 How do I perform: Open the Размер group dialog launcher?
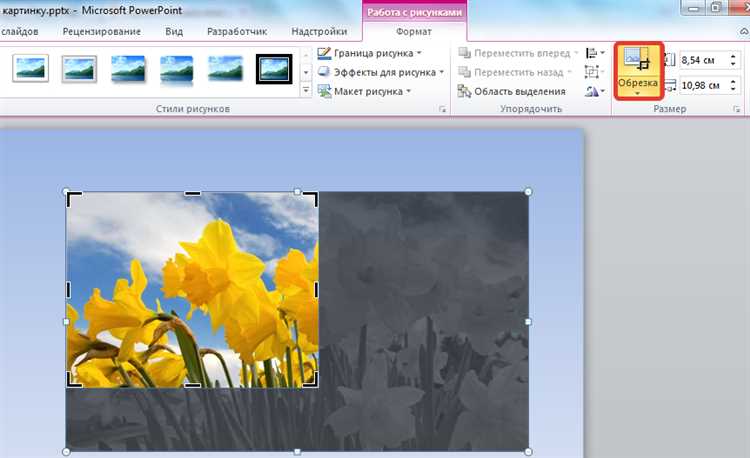[736, 109]
